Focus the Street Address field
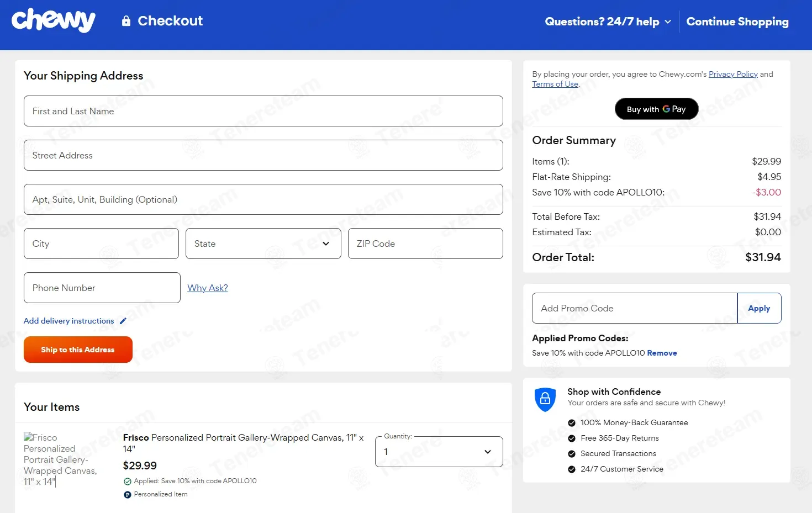The width and height of the screenshot is (812, 513). 263,155
